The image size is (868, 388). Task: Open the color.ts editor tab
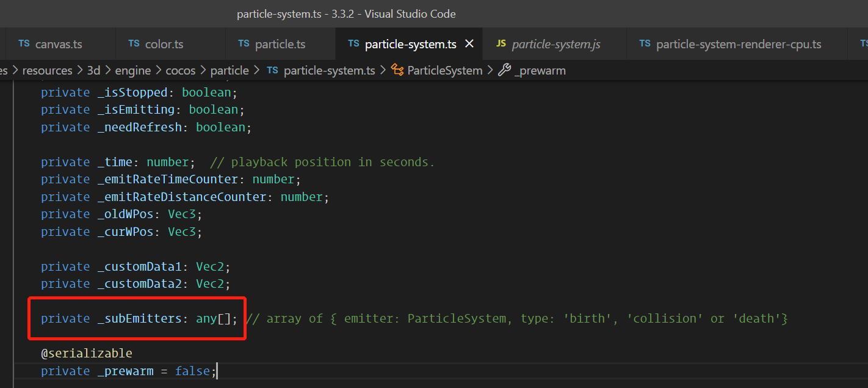(x=164, y=45)
